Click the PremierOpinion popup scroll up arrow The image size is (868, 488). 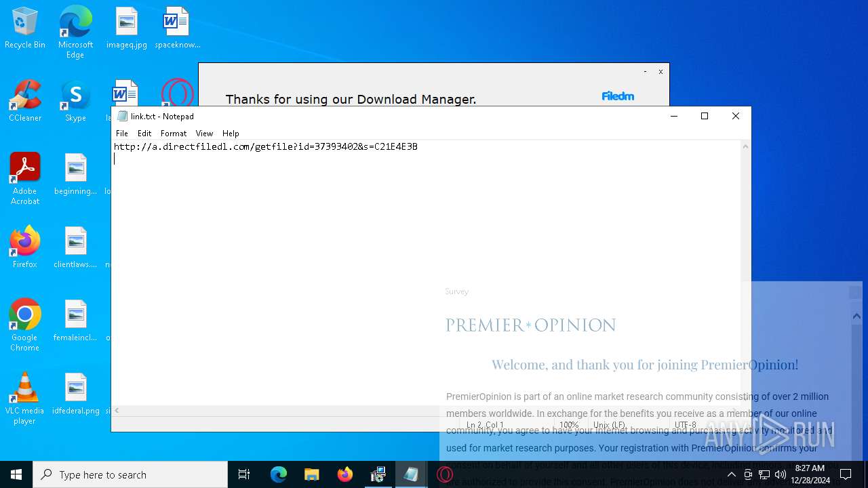coord(856,317)
